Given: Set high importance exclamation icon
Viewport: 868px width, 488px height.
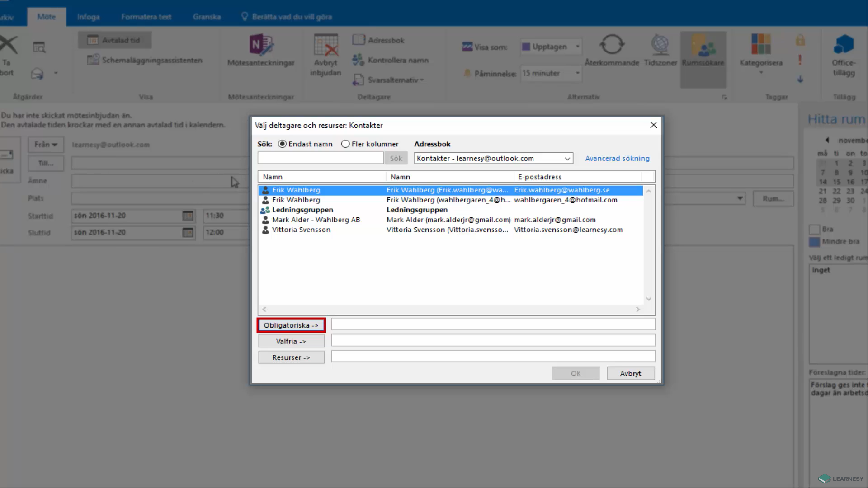Looking at the screenshot, I should tap(800, 60).
